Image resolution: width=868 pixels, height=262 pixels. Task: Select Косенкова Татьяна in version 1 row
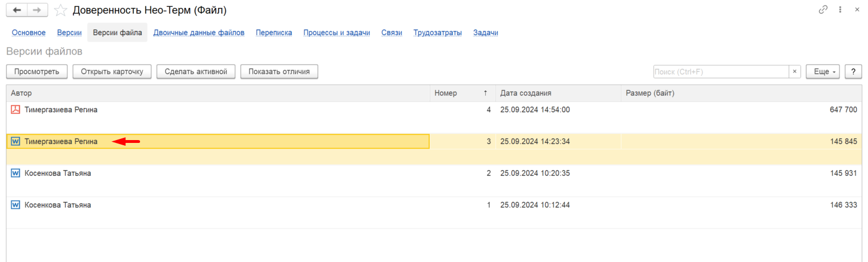(58, 205)
